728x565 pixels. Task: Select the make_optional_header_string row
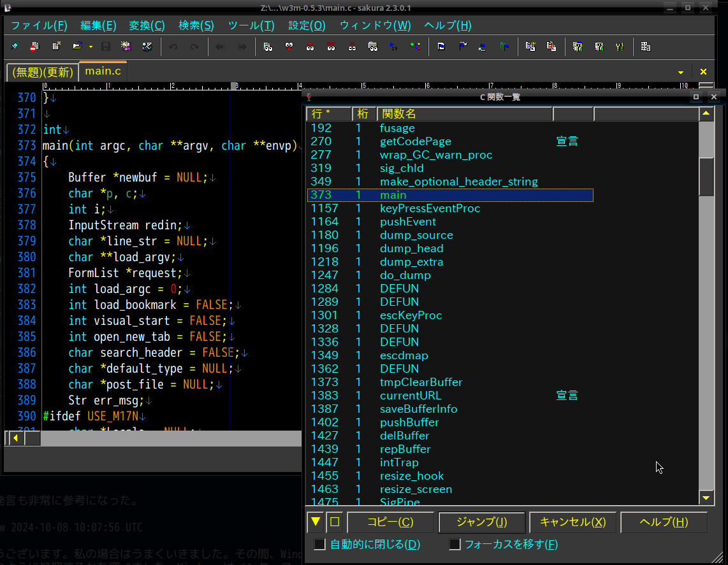click(450, 182)
